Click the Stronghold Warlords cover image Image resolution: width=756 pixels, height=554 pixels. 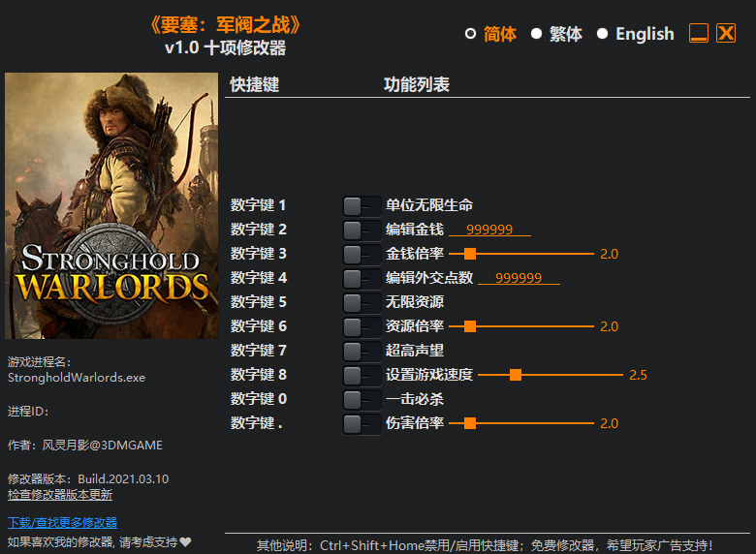click(x=111, y=205)
